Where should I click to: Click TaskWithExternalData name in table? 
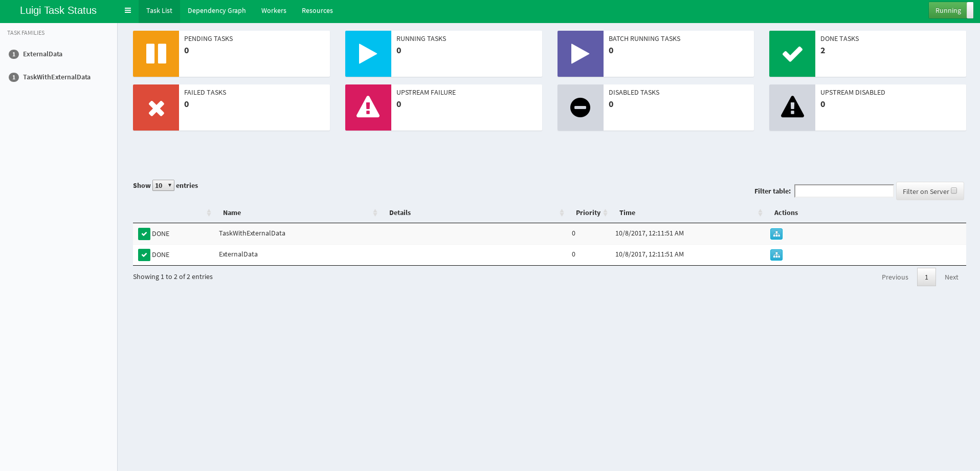252,233
